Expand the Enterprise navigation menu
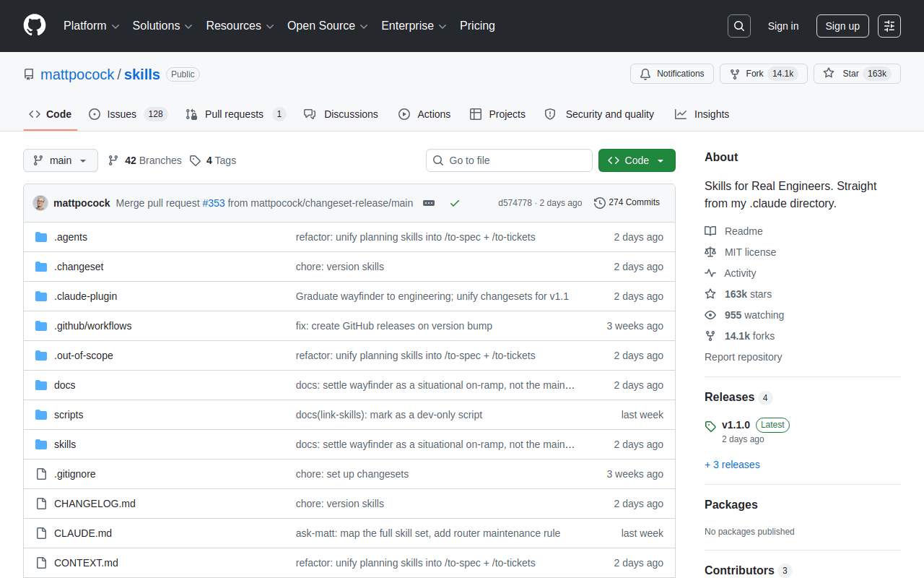Viewport: 924px width, 578px height. [414, 26]
